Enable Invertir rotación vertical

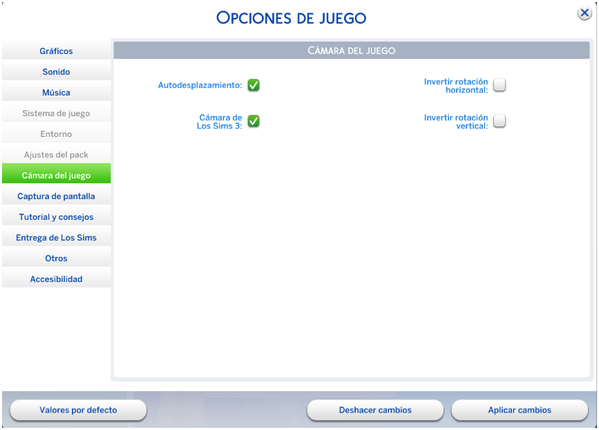(499, 121)
